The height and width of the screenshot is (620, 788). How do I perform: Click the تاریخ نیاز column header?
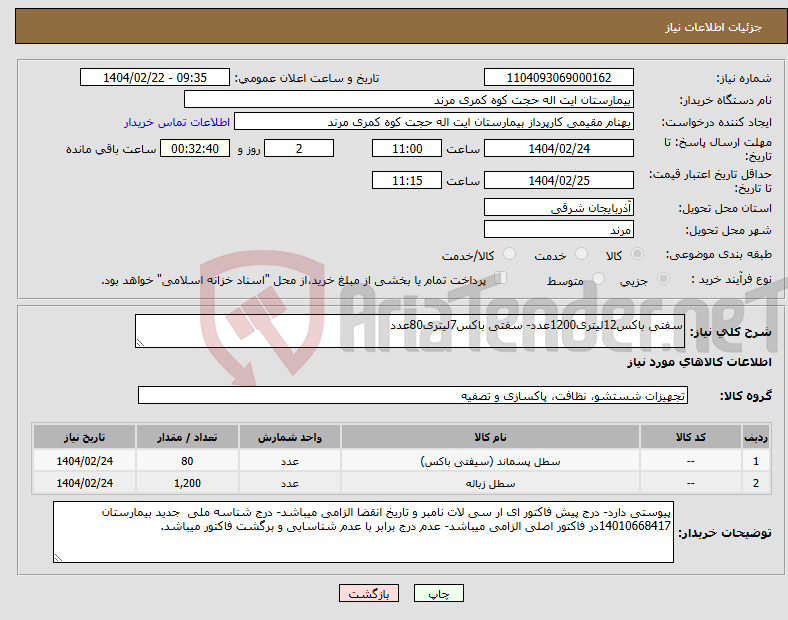84,437
